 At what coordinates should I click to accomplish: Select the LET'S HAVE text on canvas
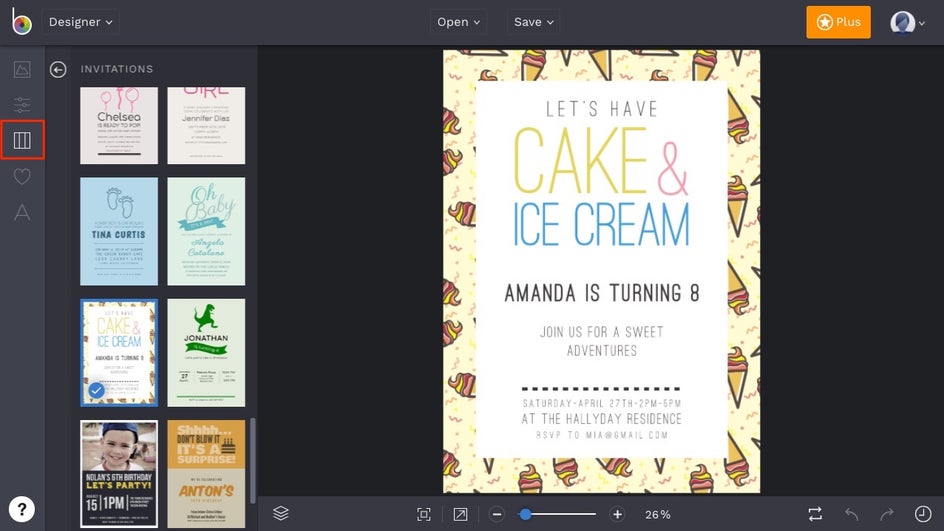point(602,109)
